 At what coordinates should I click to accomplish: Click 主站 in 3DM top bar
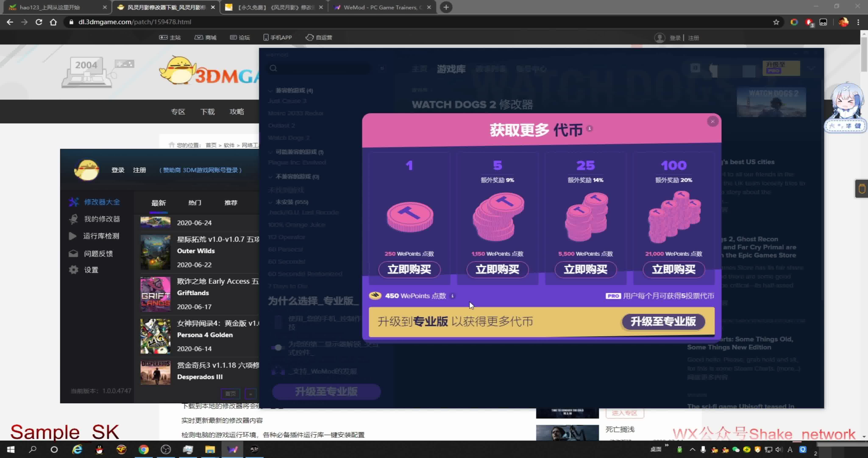click(170, 38)
